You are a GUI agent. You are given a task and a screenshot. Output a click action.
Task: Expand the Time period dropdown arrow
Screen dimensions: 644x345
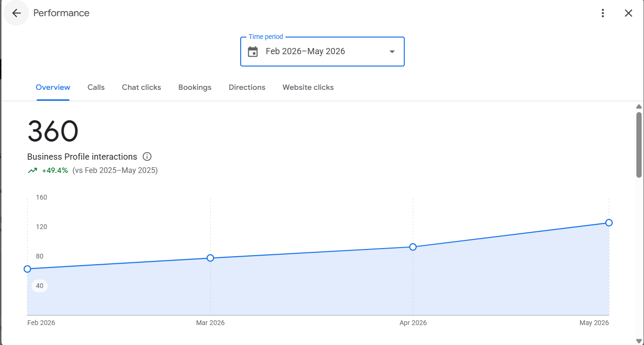[392, 51]
